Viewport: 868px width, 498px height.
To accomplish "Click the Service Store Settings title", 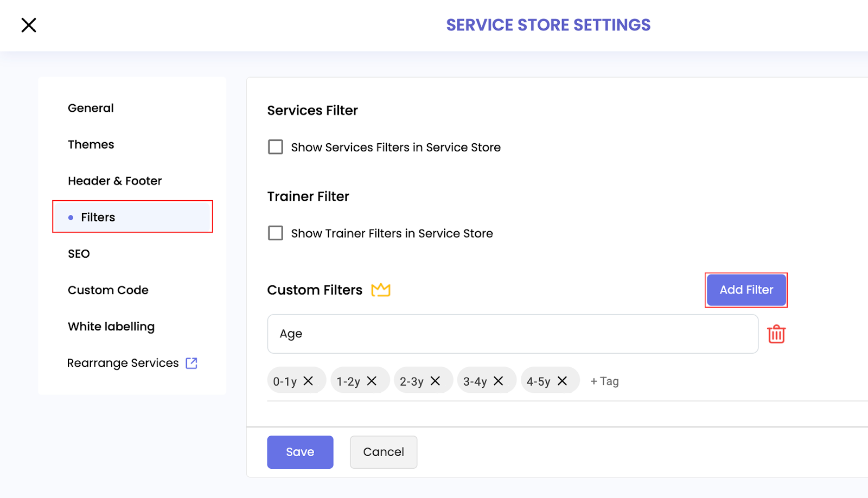I will click(548, 25).
